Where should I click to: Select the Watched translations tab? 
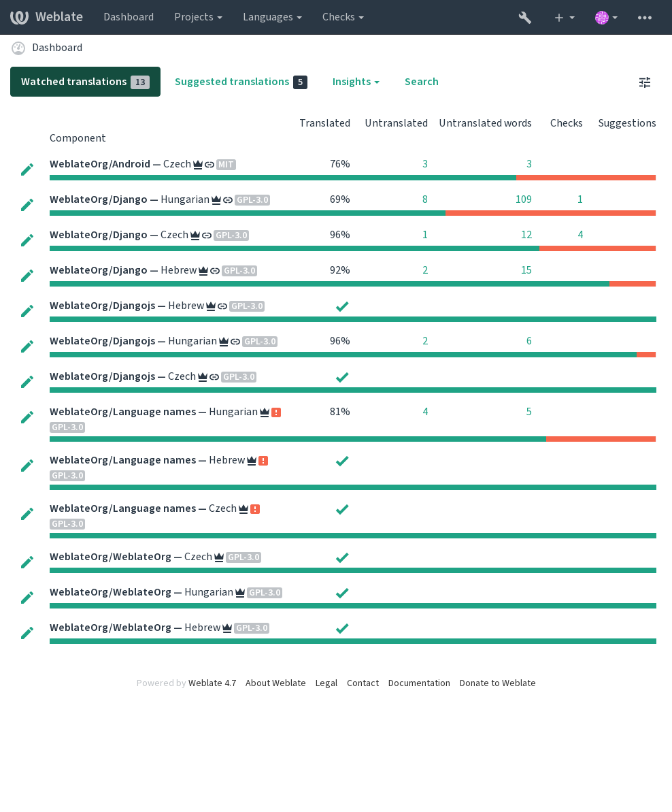(85, 82)
